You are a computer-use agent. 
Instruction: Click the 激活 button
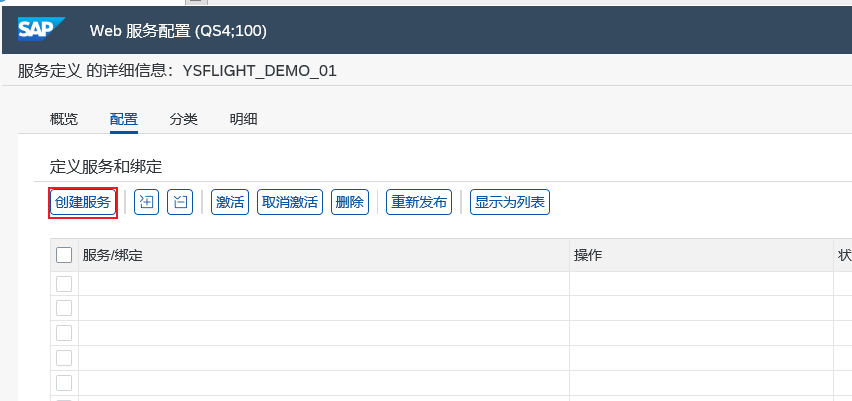pyautogui.click(x=230, y=202)
